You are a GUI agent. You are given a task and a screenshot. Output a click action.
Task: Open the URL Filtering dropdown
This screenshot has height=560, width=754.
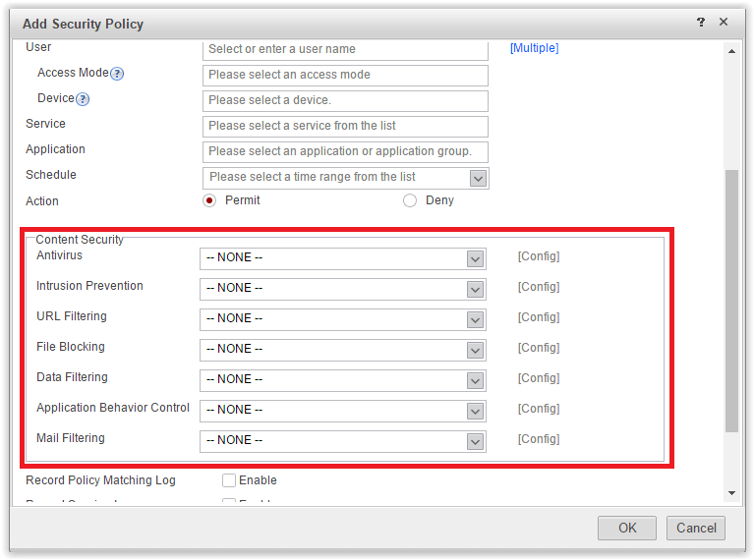[476, 319]
